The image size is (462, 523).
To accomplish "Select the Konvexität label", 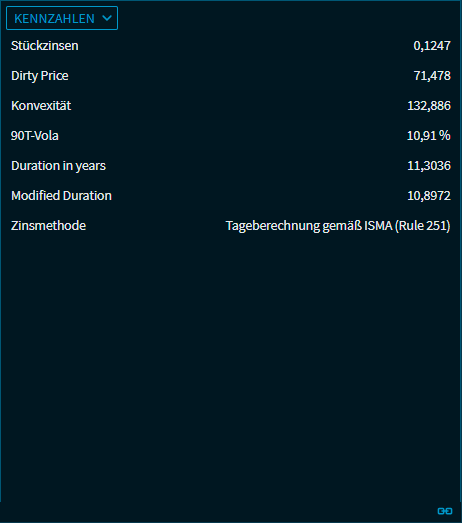I will 41,106.
